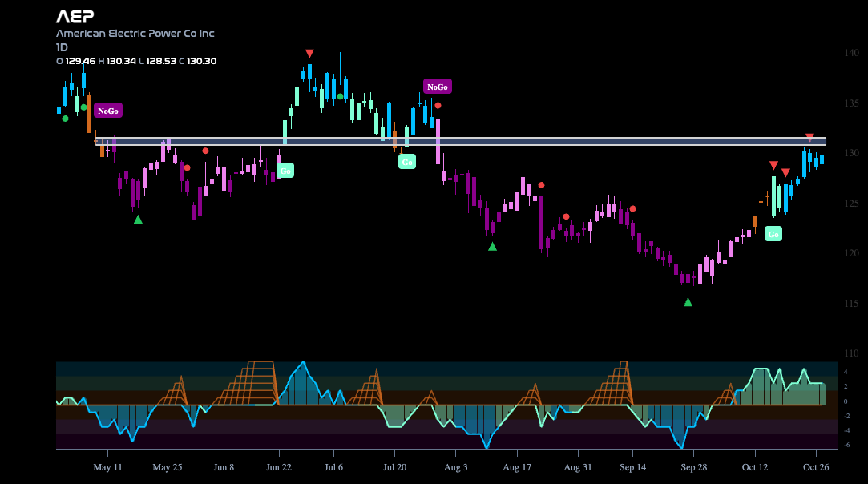This screenshot has width=868, height=484.
Task: Click the oscillator axis value -6
Action: coord(846,445)
